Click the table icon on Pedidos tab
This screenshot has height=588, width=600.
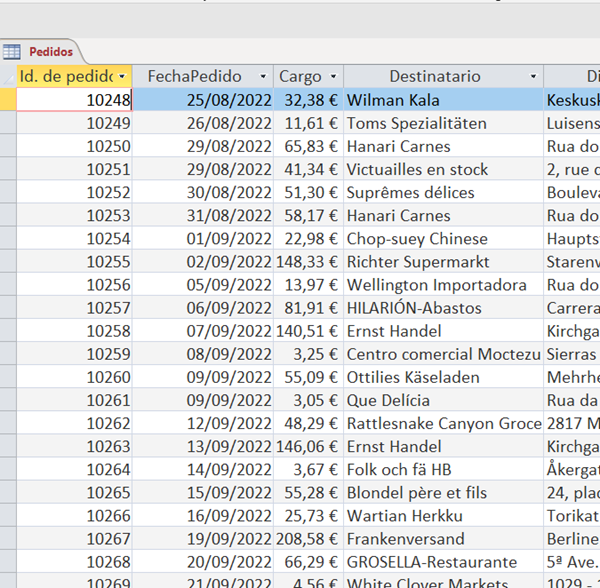(12, 52)
